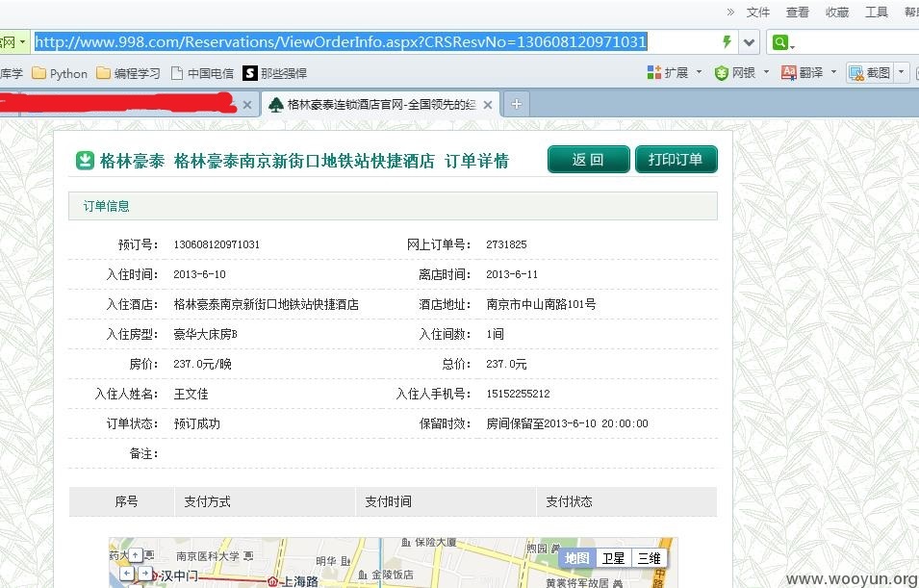Screen dimensions: 919x588
Task: Click the 上海路 metro station marker on map
Action: coord(272,581)
